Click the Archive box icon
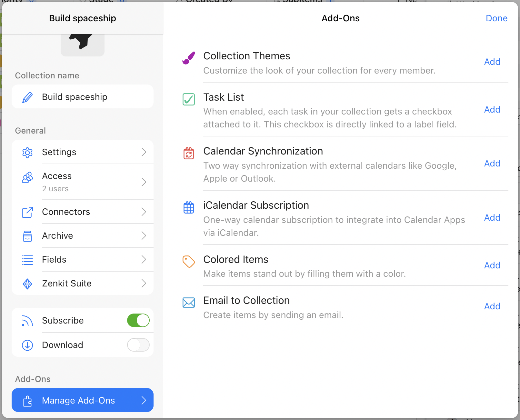 point(27,236)
